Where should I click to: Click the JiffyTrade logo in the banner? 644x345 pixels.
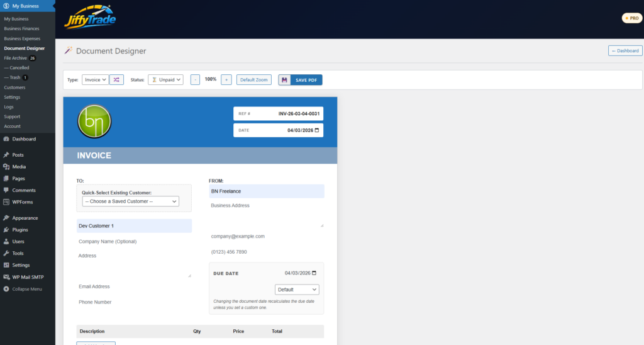pos(90,18)
